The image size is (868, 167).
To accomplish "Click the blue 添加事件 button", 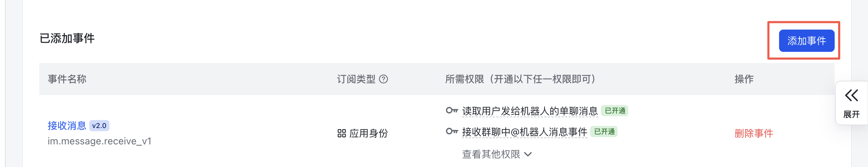I will point(806,41).
